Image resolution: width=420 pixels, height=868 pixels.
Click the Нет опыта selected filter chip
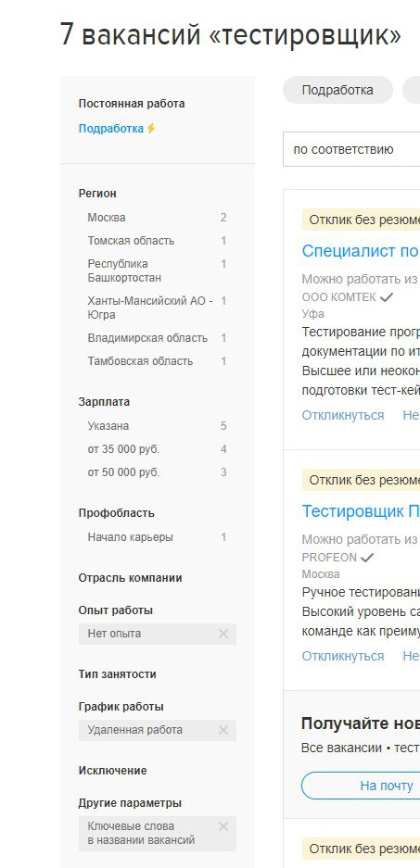point(158,634)
